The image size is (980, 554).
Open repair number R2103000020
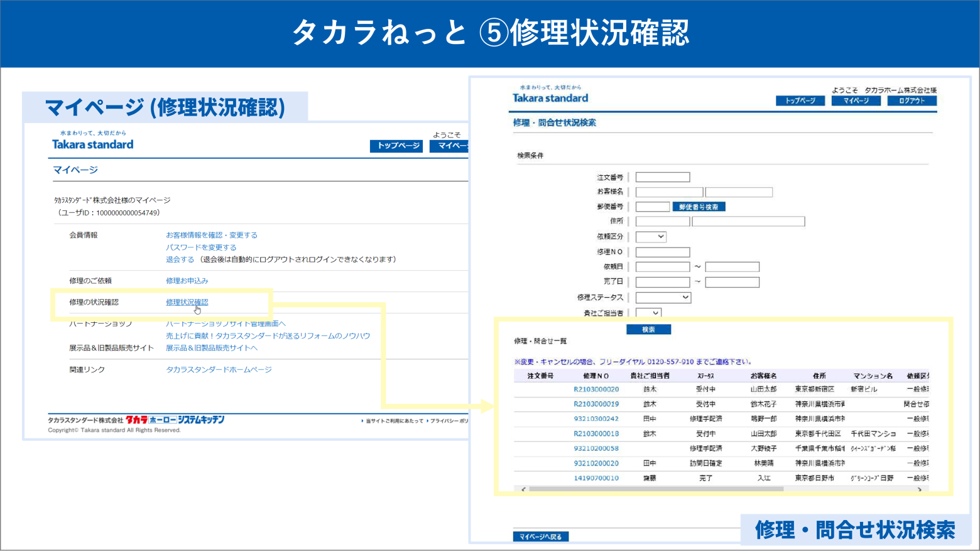point(596,389)
